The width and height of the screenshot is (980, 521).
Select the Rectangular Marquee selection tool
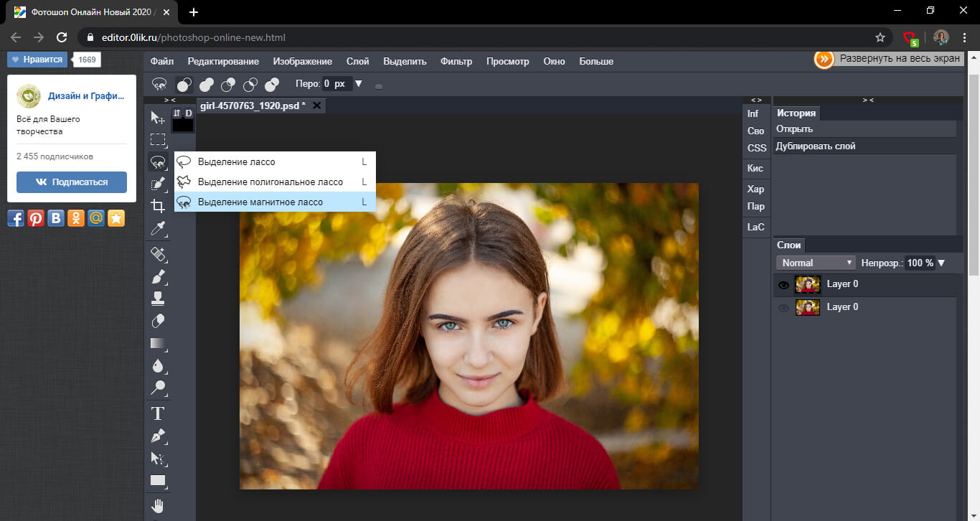pos(158,139)
